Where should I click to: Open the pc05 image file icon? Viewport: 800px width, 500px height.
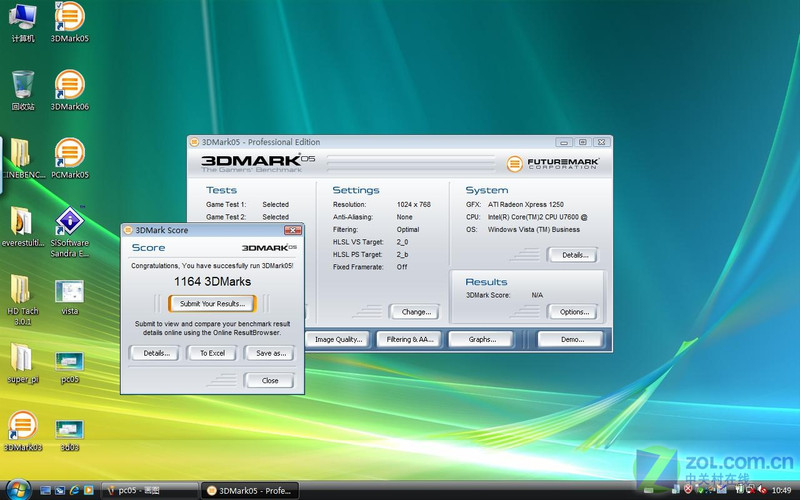69,367
